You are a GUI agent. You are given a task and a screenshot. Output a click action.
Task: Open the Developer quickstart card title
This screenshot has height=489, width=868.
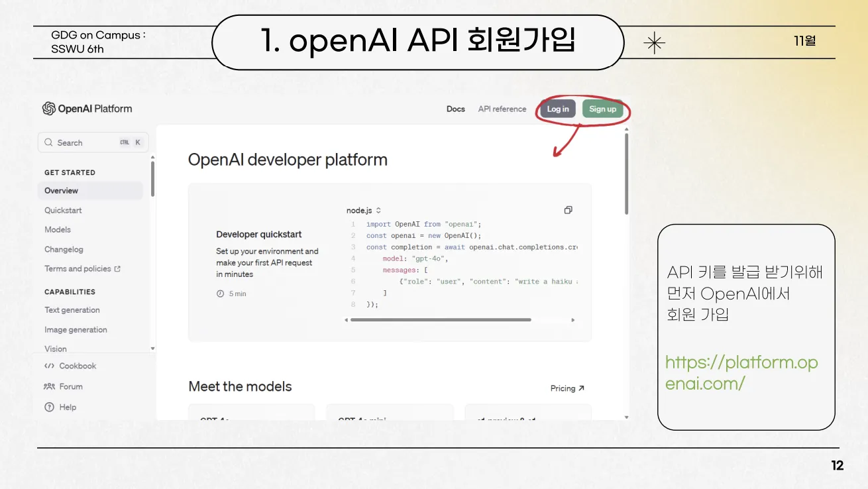(x=259, y=235)
